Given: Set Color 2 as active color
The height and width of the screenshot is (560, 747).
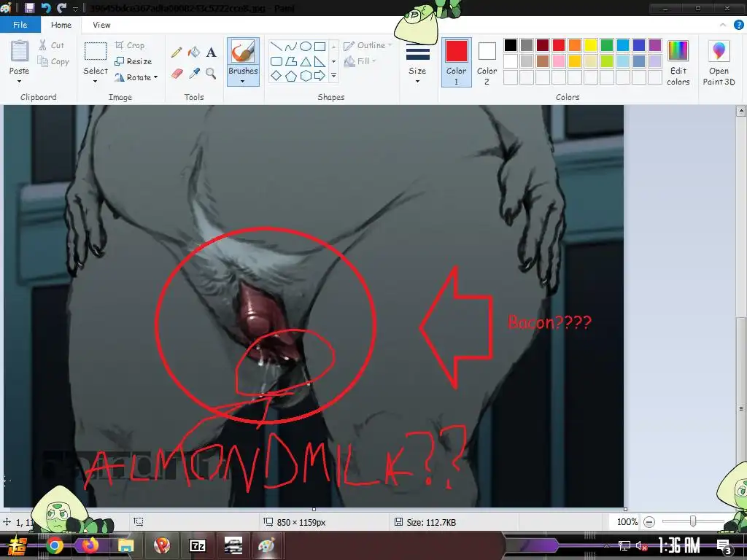Looking at the screenshot, I should coord(487,63).
